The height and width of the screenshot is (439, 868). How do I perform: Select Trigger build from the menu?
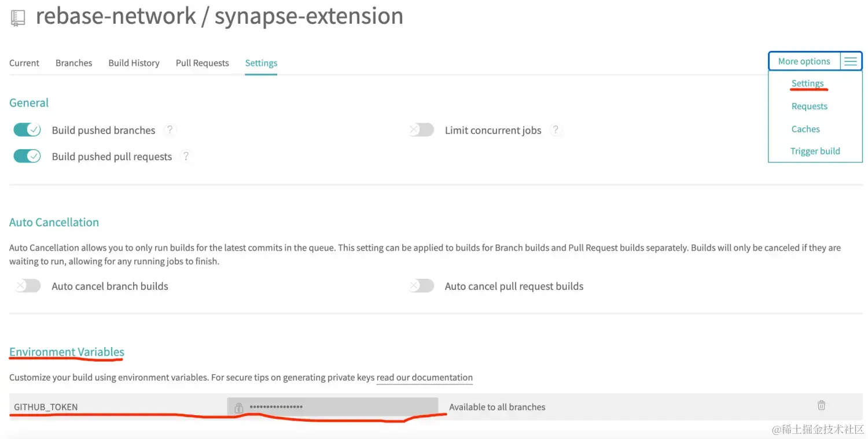(815, 151)
